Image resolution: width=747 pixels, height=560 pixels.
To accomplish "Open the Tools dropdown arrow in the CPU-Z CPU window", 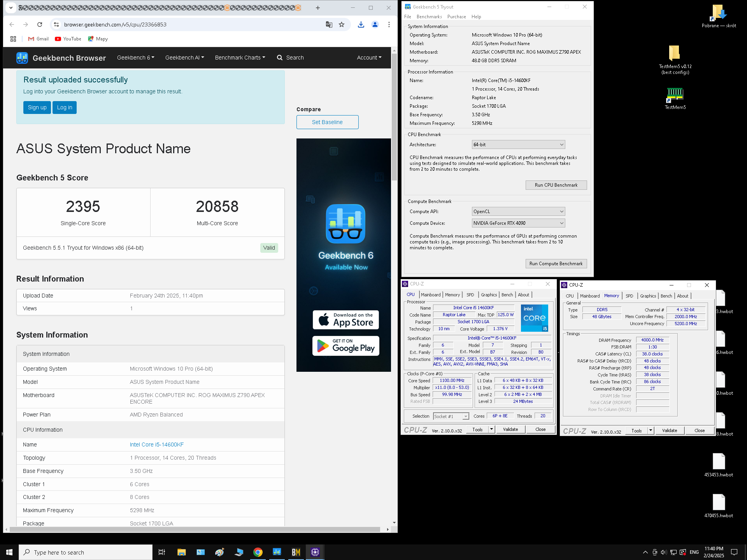I will [x=491, y=429].
